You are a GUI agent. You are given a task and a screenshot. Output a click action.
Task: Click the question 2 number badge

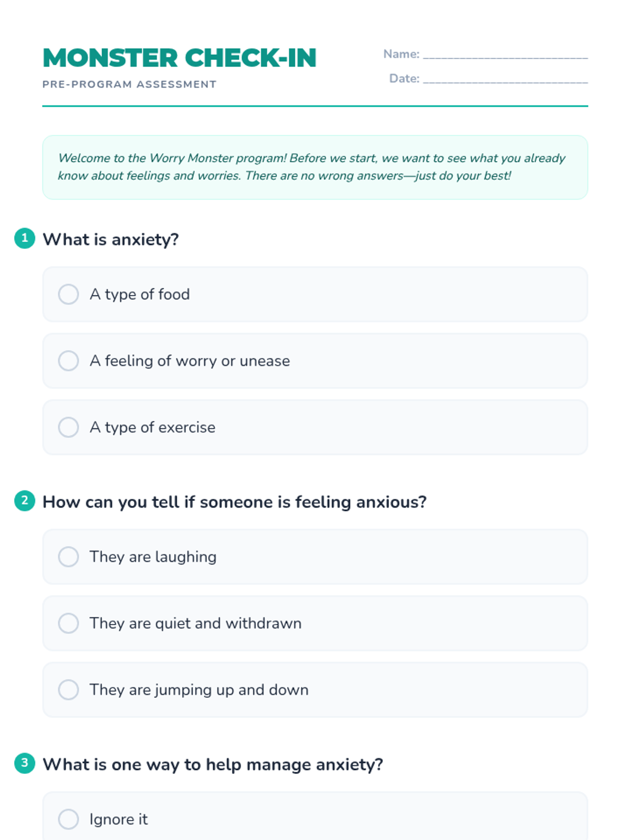tap(25, 501)
